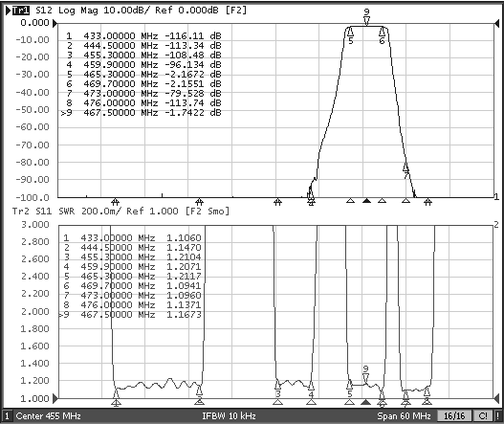Click the right reference triangle on Tr2 graph
This screenshot has width=504, height=424.
coord(496,398)
